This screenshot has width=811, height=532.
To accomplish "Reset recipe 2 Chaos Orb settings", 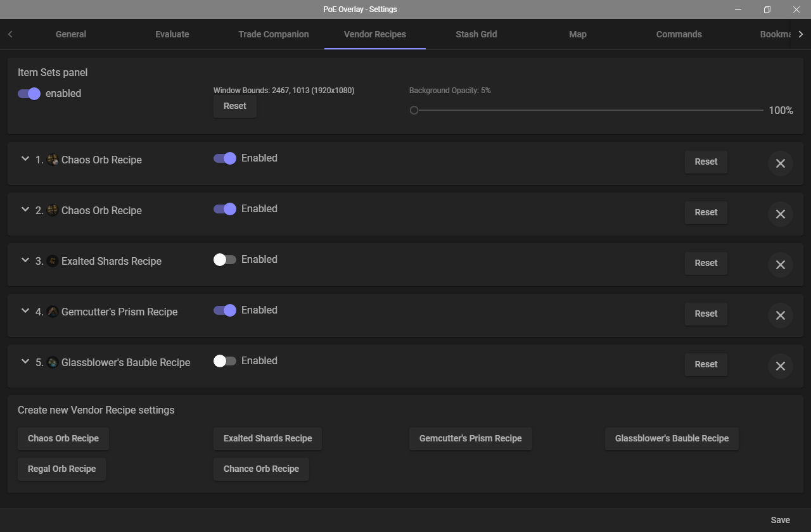I will click(x=706, y=212).
